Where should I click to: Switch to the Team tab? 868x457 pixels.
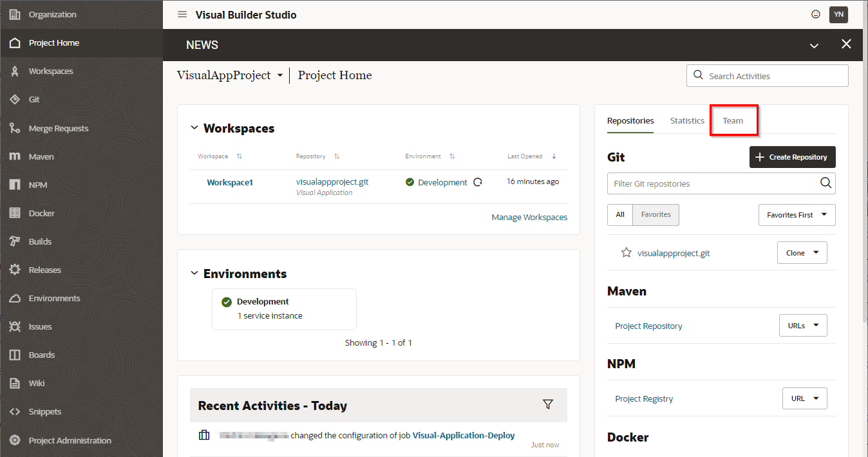tap(733, 121)
